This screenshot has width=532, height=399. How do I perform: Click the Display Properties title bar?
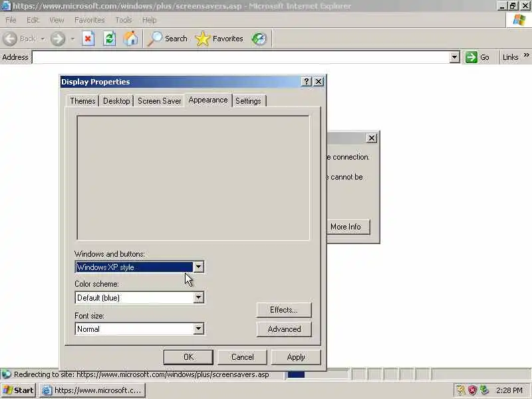tap(180, 82)
